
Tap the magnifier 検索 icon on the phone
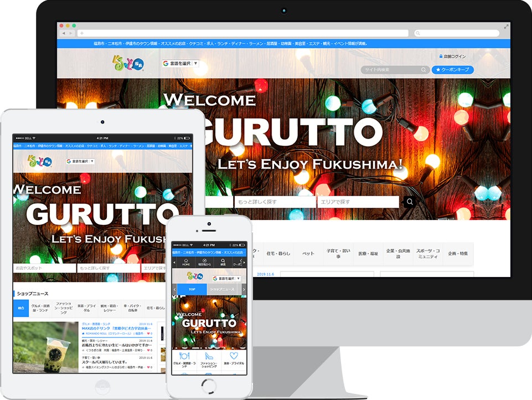[223, 261]
